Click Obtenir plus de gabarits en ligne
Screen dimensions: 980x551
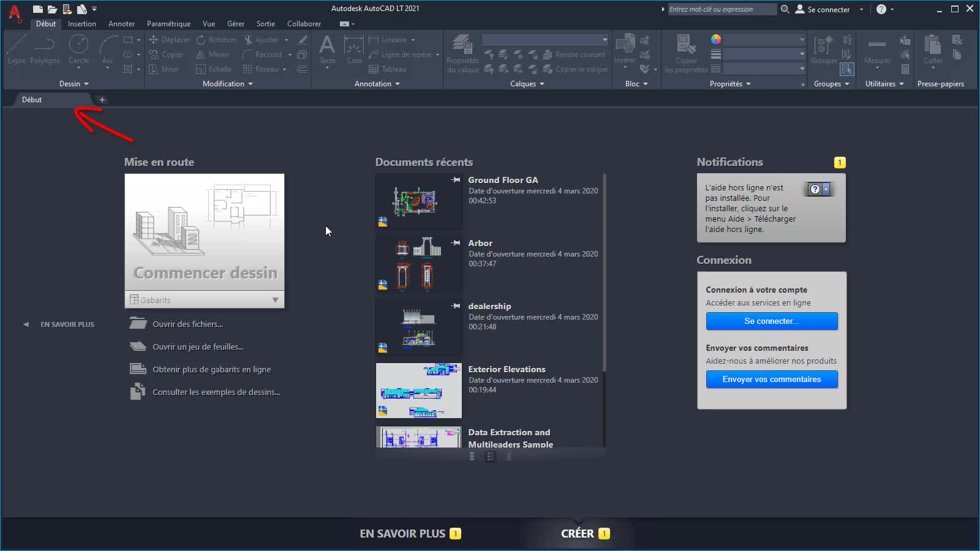click(211, 369)
